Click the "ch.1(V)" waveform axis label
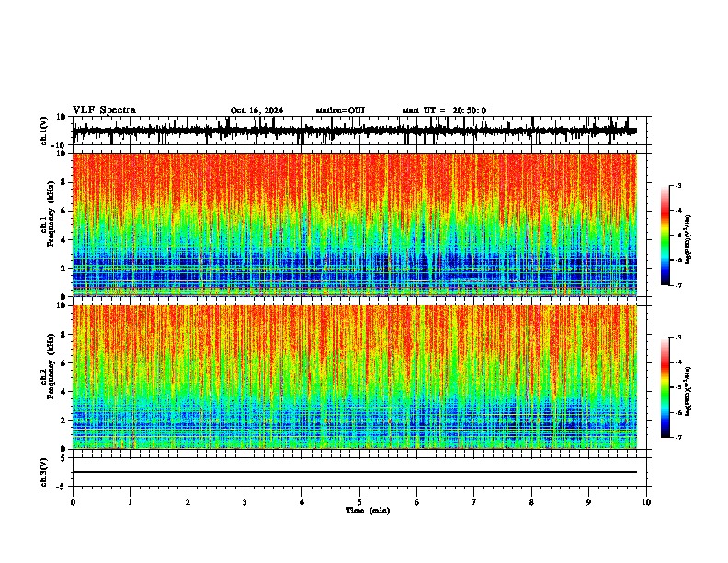This screenshot has height=563, width=728. pos(44,131)
